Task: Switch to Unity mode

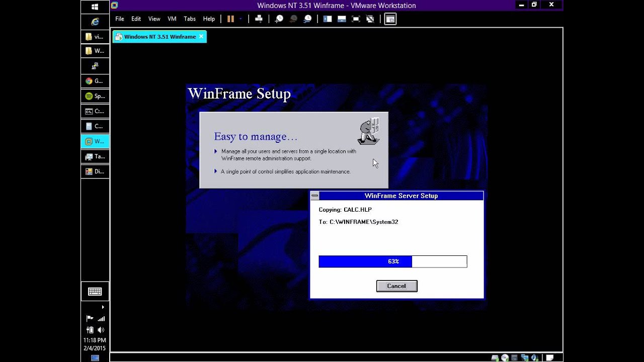Action: coord(370,19)
